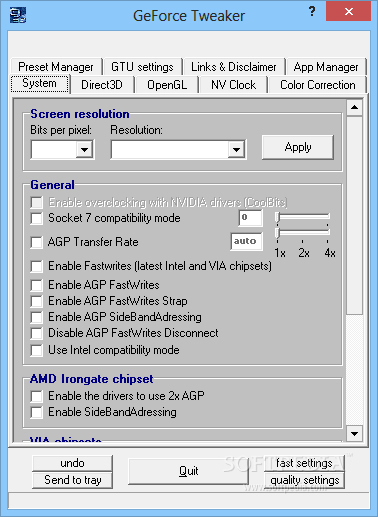Go to the Color Correction tab

[318, 85]
